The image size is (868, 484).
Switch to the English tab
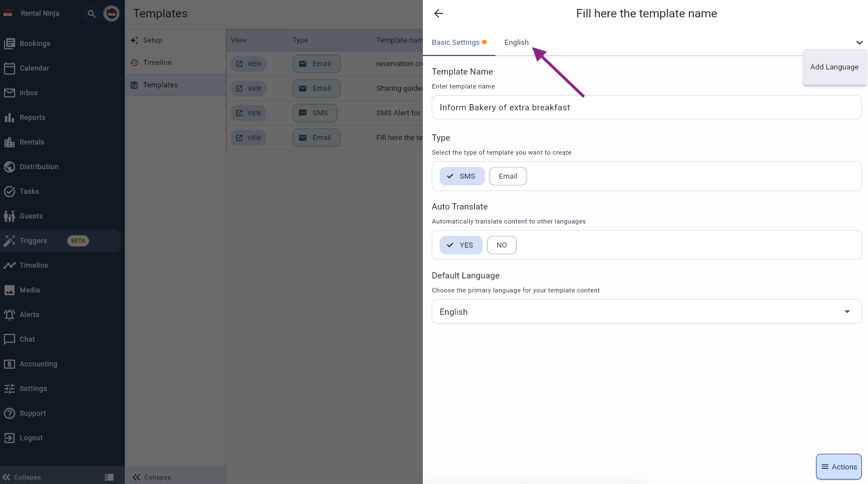click(x=516, y=43)
